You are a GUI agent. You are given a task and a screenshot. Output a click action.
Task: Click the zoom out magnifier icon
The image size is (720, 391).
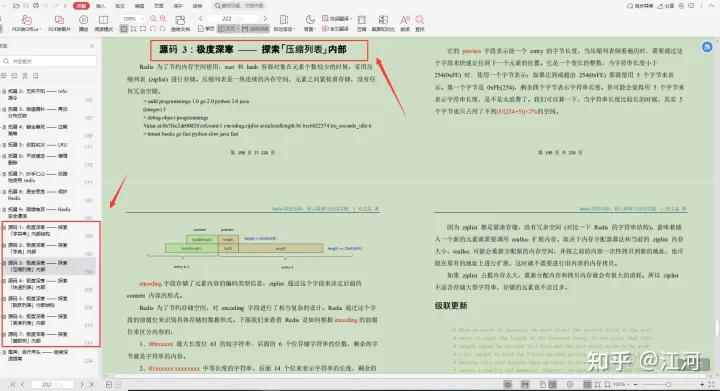[153, 19]
